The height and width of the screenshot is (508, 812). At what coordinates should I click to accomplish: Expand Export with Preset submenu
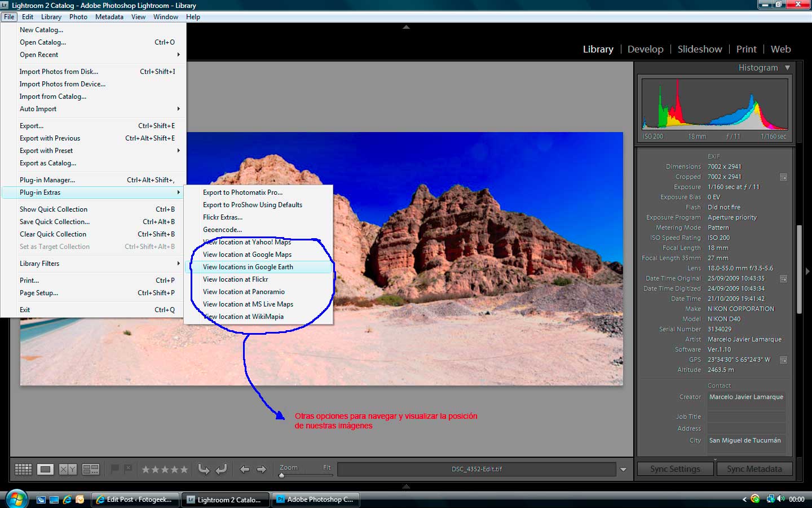pyautogui.click(x=94, y=151)
